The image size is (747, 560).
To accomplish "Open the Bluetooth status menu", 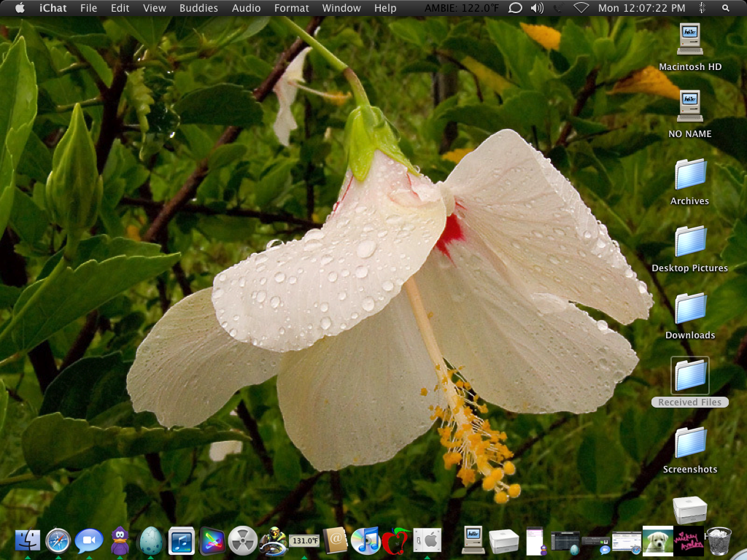I will [703, 8].
